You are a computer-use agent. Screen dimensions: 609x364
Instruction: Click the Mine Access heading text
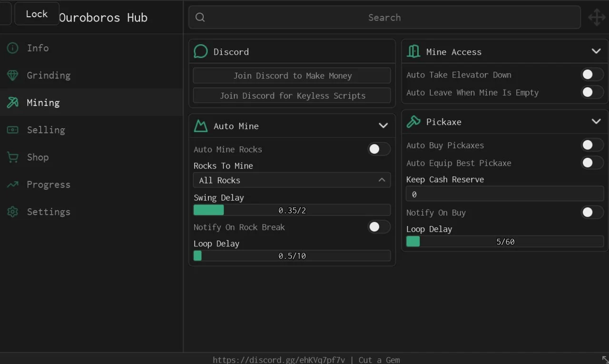click(454, 52)
